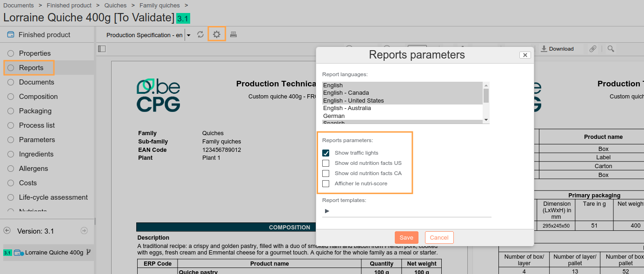
Task: Click the Finished product box icon
Action: pyautogui.click(x=11, y=34)
